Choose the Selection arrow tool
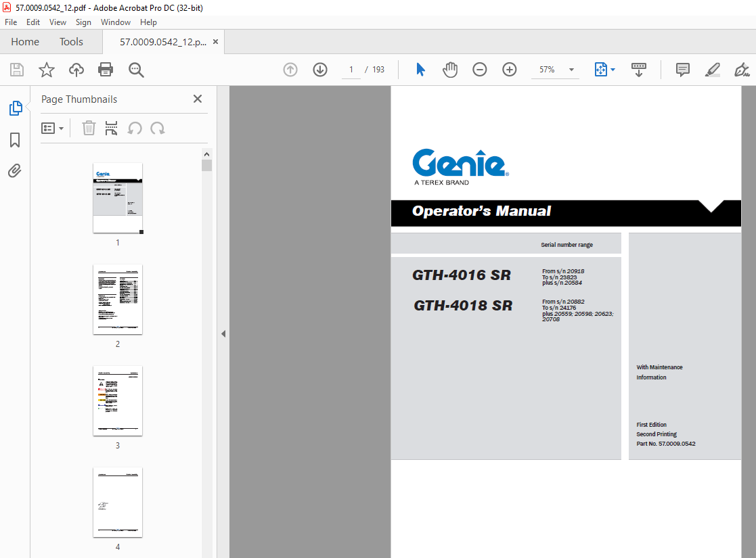Image resolution: width=756 pixels, height=558 pixels. (x=420, y=70)
